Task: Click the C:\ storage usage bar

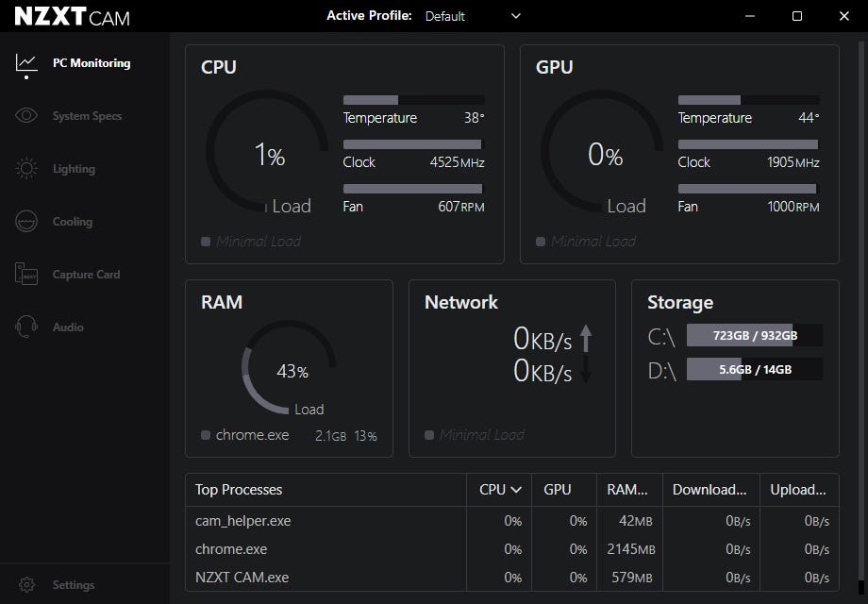Action: click(754, 336)
